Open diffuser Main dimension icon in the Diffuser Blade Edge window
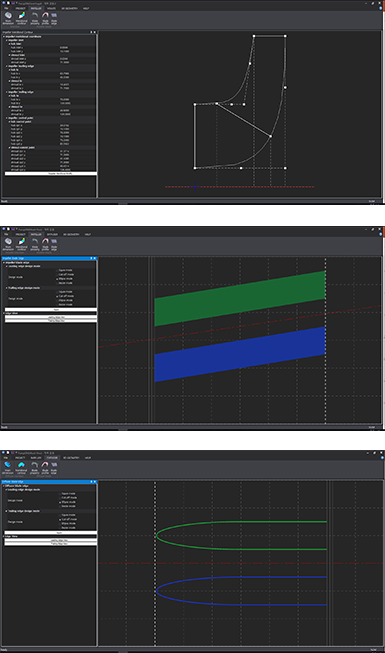385x653 pixels. pos(8,468)
